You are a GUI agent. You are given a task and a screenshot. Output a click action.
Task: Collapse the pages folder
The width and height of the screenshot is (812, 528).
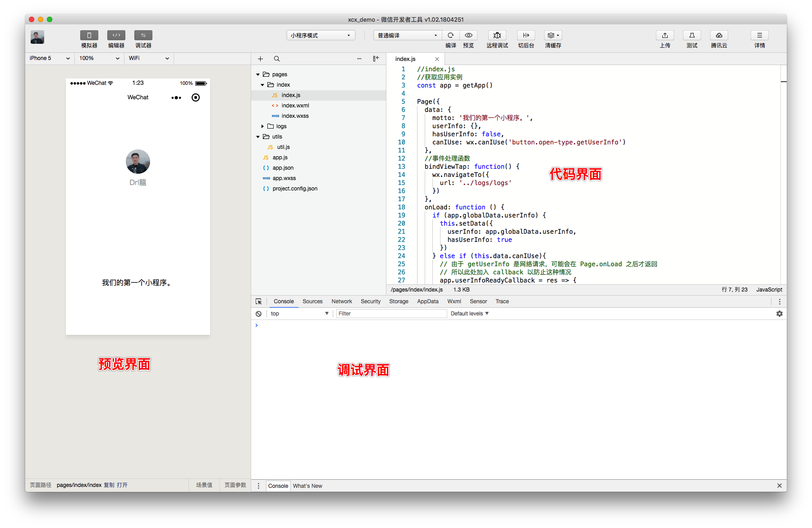tap(258, 74)
